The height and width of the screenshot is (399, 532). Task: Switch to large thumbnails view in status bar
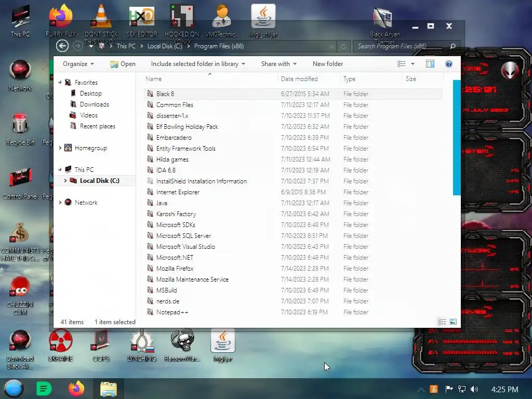[453, 322]
